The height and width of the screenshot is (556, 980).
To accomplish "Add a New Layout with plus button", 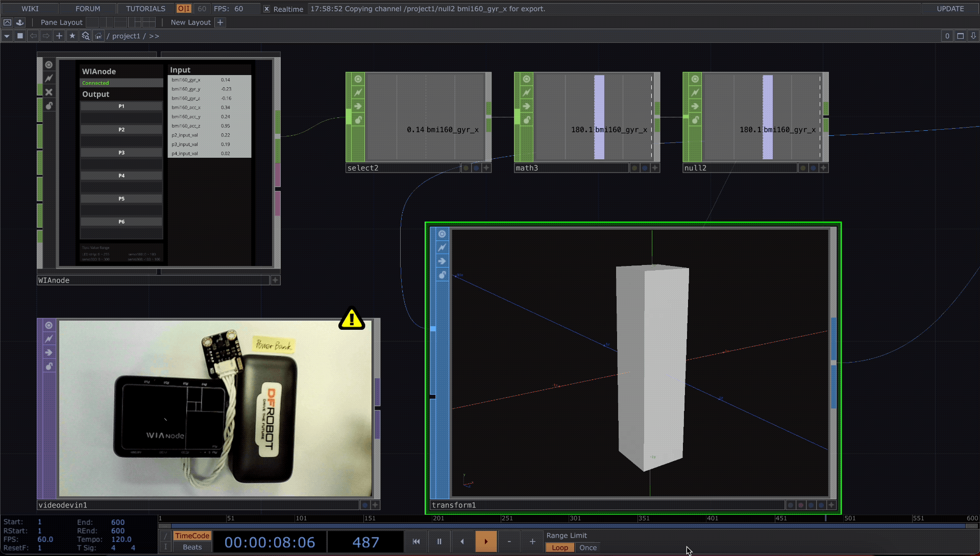I will [220, 22].
